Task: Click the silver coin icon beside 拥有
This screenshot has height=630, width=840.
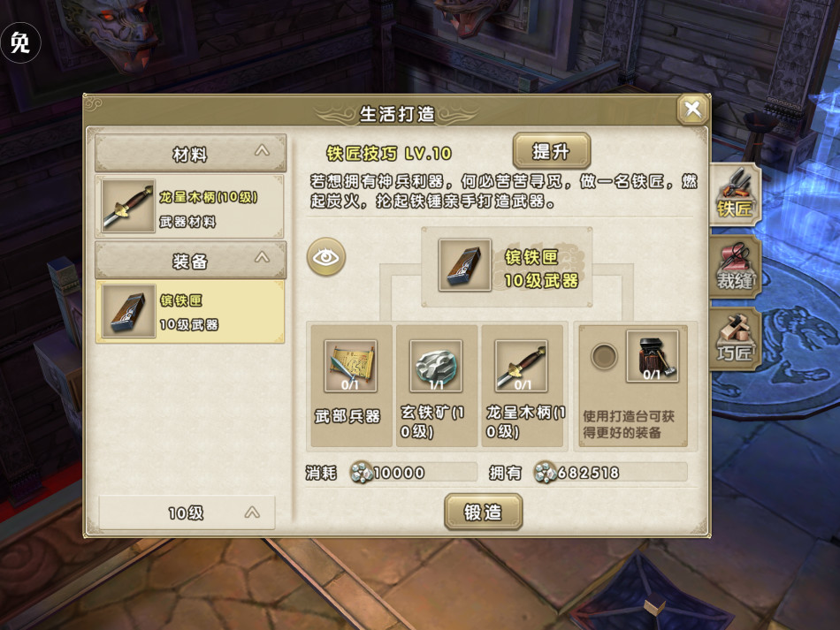Action: (x=546, y=472)
